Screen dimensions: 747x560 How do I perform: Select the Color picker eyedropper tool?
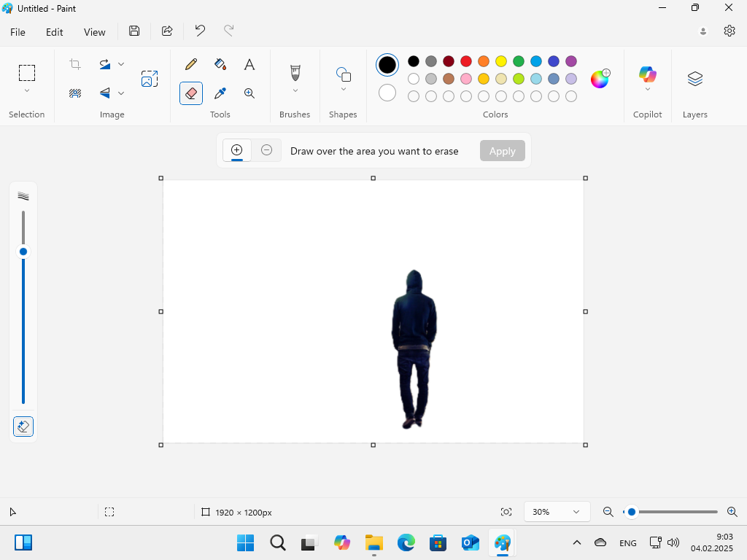[x=220, y=93]
